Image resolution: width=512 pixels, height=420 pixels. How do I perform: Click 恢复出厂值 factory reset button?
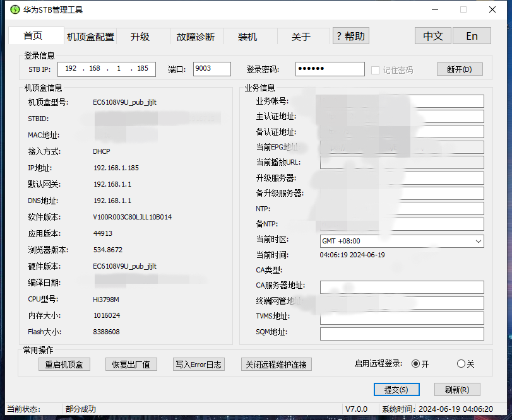point(131,364)
